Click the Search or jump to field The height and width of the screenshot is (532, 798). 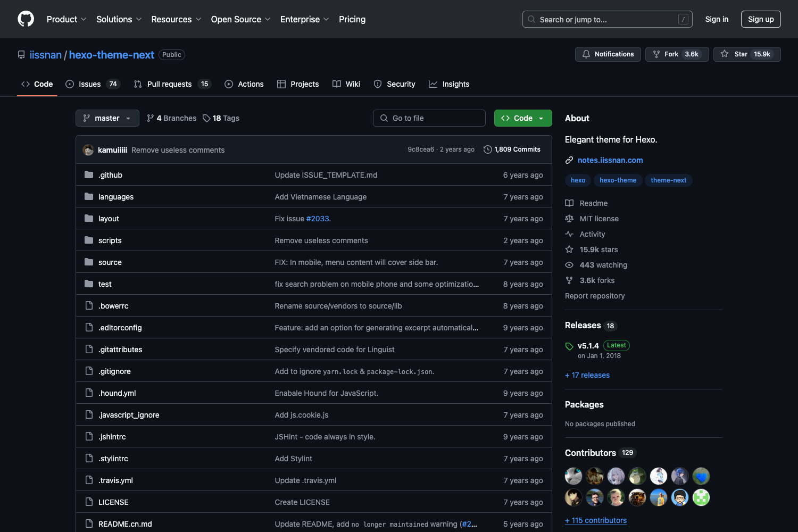pos(608,19)
